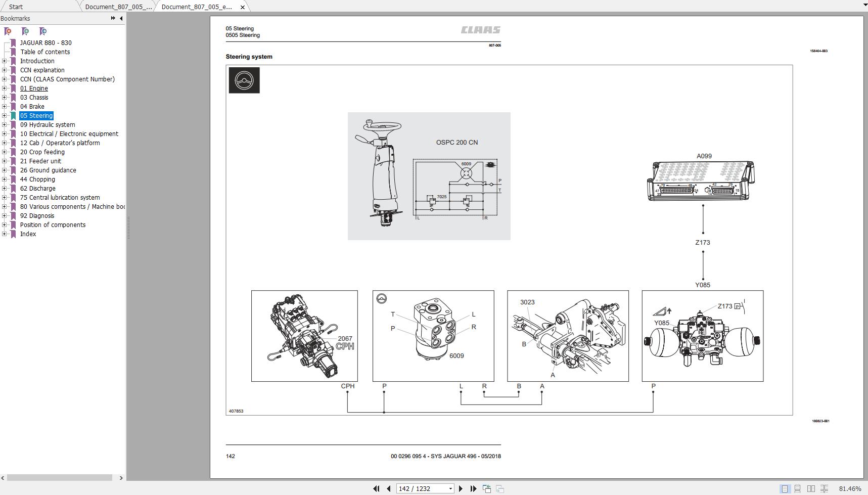Open the Table of contents bookmark
The image size is (868, 495).
(45, 52)
